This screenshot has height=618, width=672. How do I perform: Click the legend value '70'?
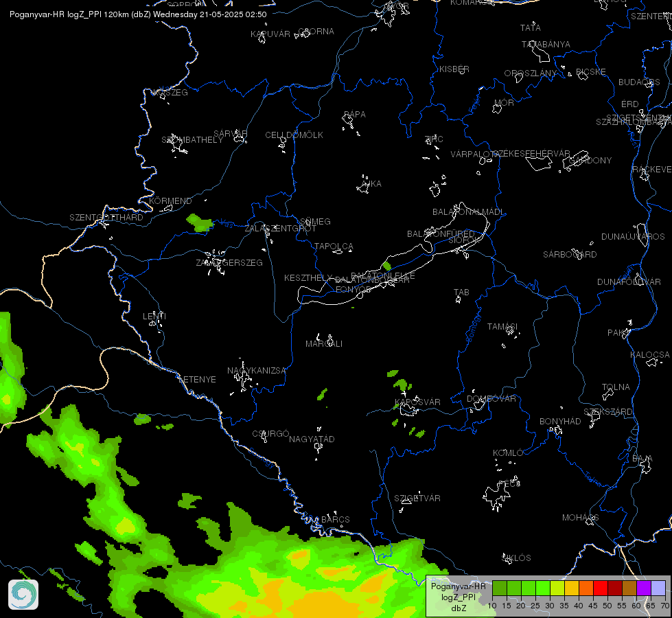(664, 606)
